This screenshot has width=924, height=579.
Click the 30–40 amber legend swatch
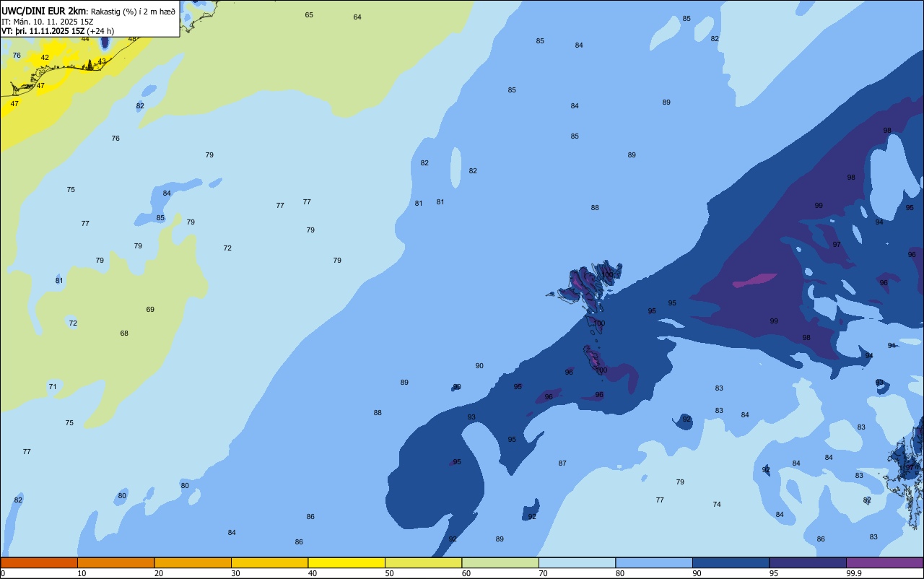pyautogui.click(x=269, y=562)
